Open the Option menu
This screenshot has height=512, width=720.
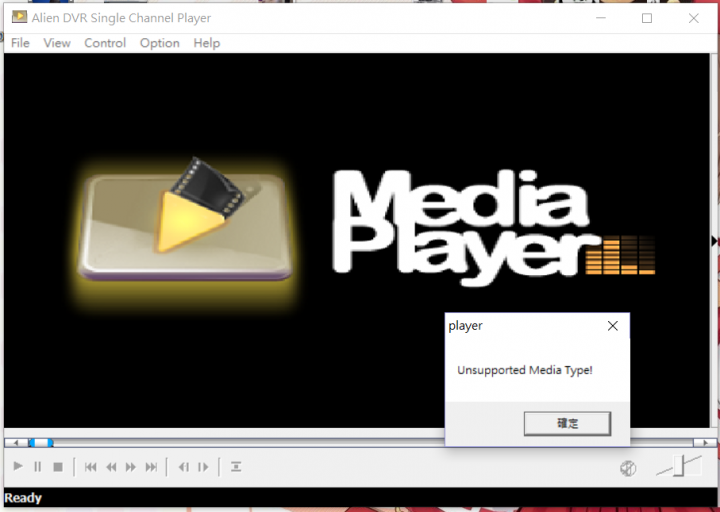pyautogui.click(x=160, y=43)
